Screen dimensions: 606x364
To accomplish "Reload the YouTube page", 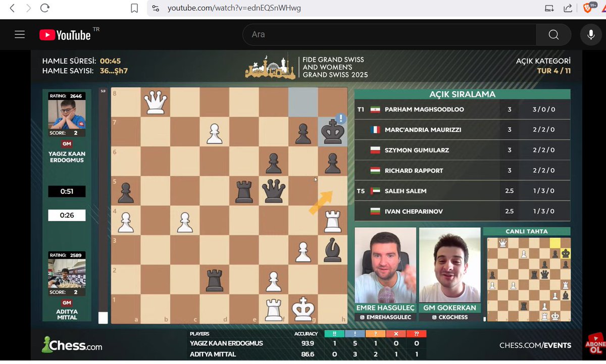I will [x=45, y=8].
